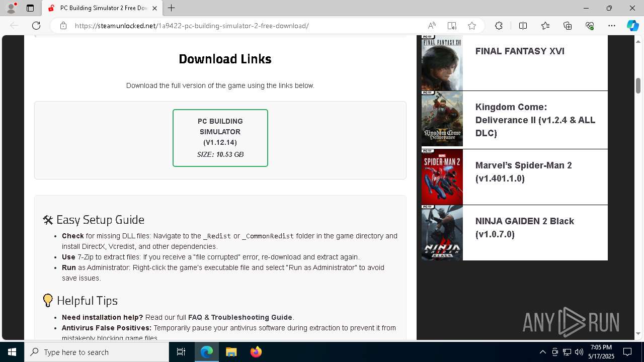Click the PC Building Simulator download button
Screen dimensions: 644x362
220,138
